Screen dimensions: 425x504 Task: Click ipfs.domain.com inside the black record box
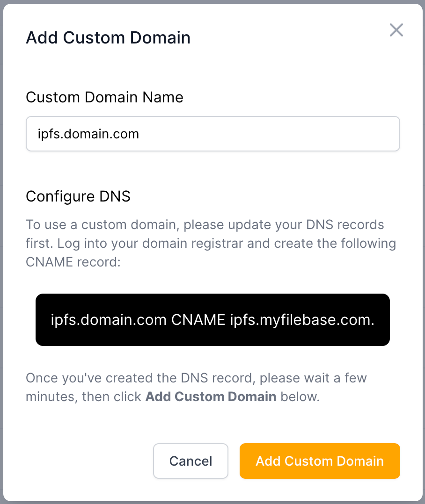[109, 320]
